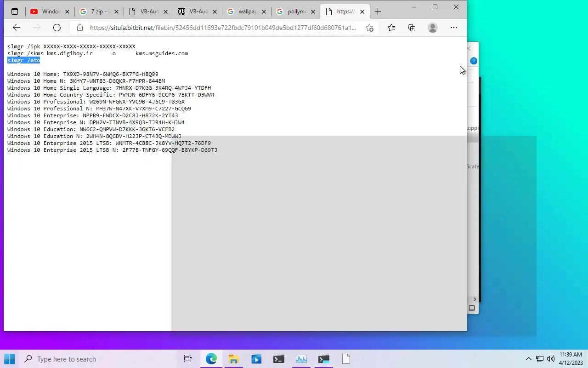The image size is (588, 368).
Task: Open the browser profile menu
Action: click(x=432, y=28)
